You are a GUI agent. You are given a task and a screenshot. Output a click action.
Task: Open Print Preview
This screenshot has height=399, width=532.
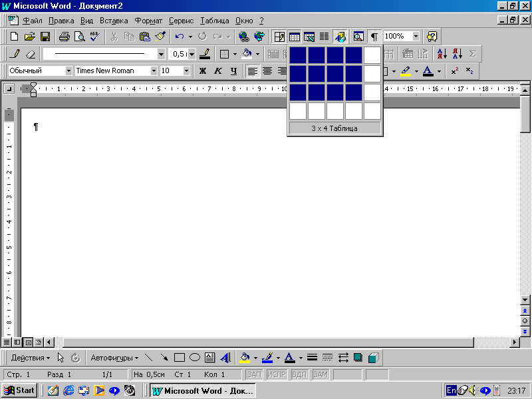pyautogui.click(x=80, y=37)
